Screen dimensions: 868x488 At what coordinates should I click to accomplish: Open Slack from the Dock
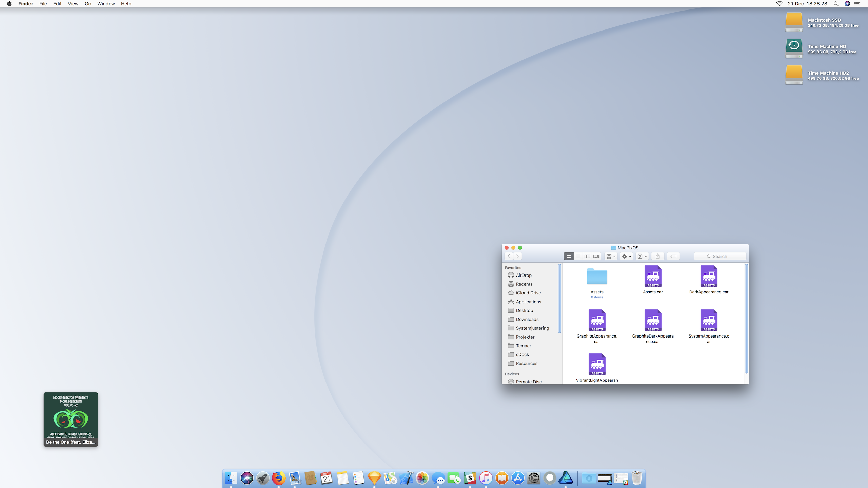point(470,478)
